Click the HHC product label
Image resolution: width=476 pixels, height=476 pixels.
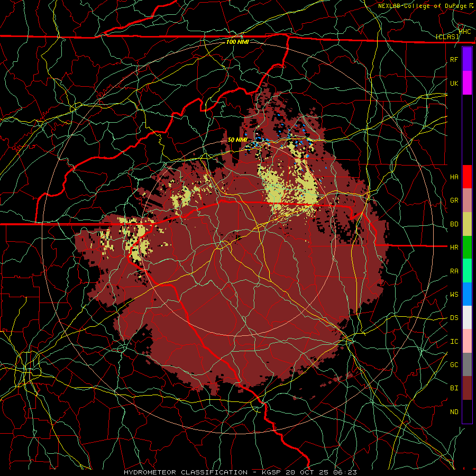coord(465,32)
